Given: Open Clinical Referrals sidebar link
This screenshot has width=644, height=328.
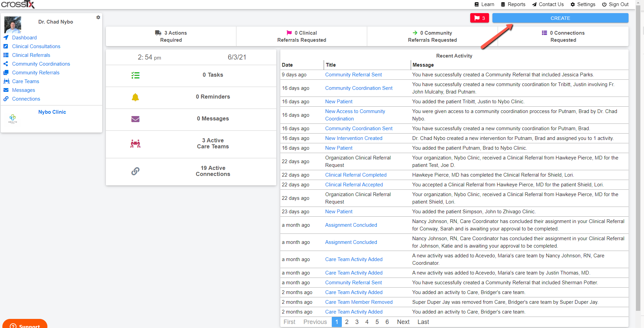Looking at the screenshot, I should 31,55.
